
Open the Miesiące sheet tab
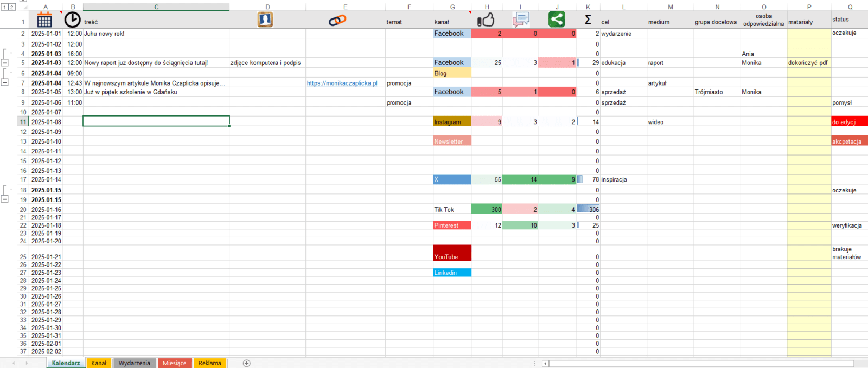click(174, 363)
